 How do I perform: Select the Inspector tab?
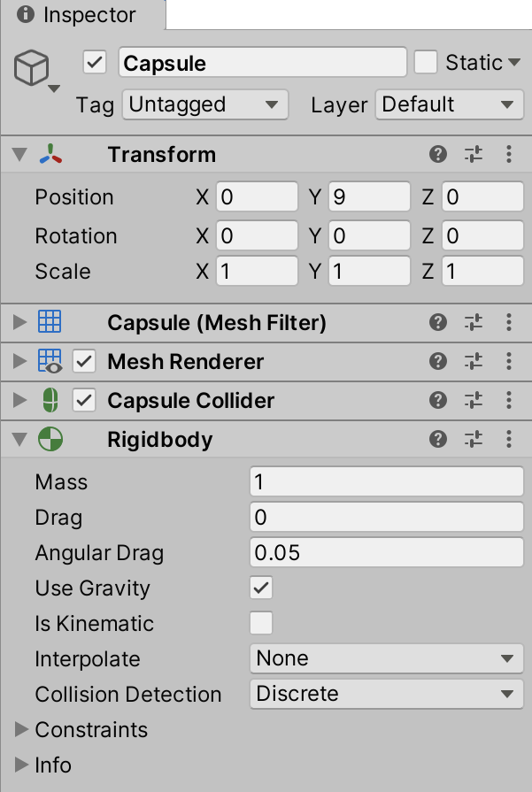tap(78, 15)
